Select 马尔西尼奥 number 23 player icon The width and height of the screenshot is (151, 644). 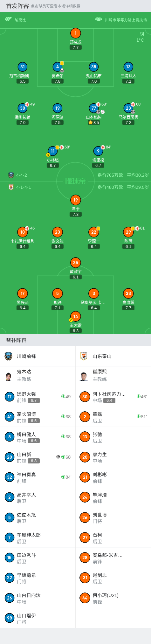click(128, 108)
